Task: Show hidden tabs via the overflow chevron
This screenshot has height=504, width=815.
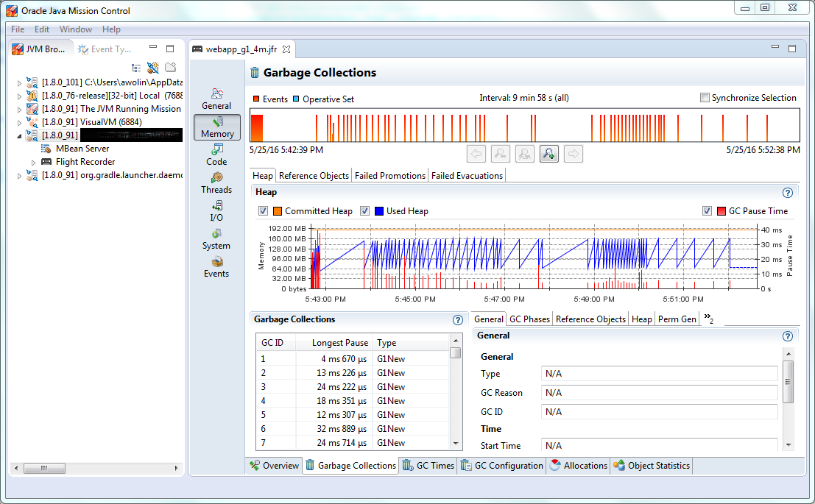Action: coord(708,318)
